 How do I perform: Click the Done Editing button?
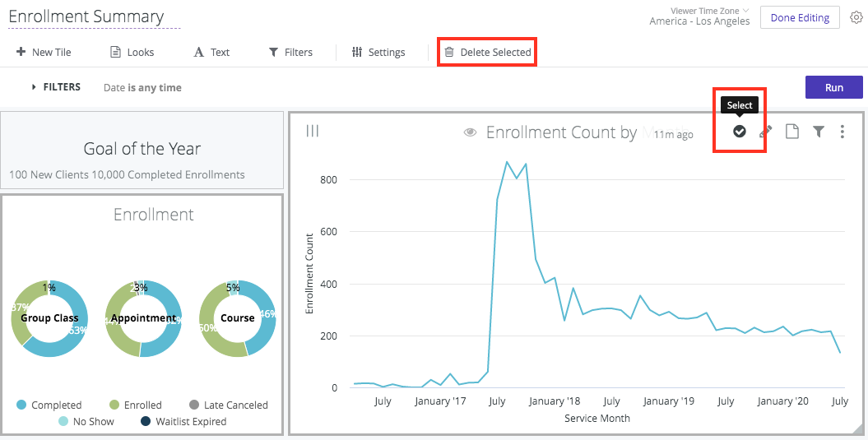tap(799, 17)
